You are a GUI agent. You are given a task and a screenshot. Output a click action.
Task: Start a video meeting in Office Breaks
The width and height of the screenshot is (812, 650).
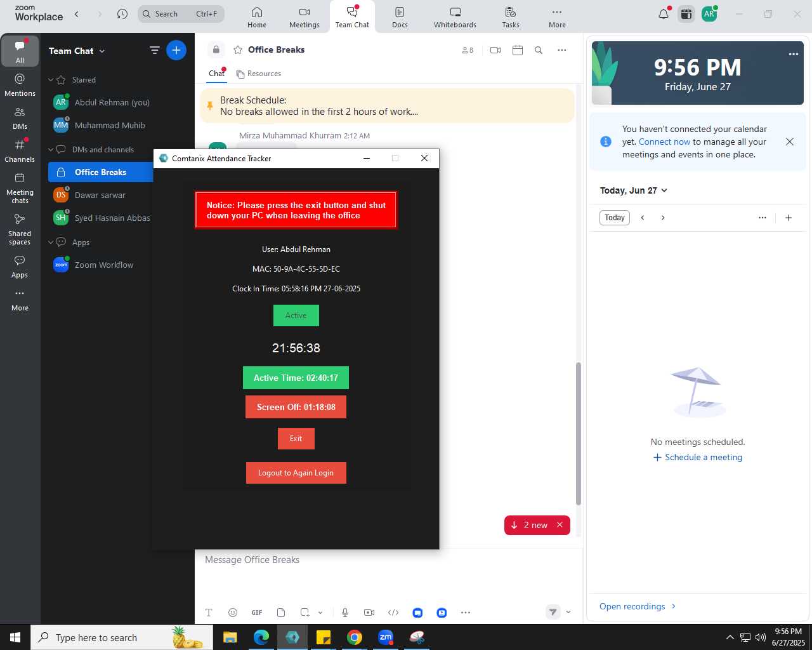[x=495, y=50]
